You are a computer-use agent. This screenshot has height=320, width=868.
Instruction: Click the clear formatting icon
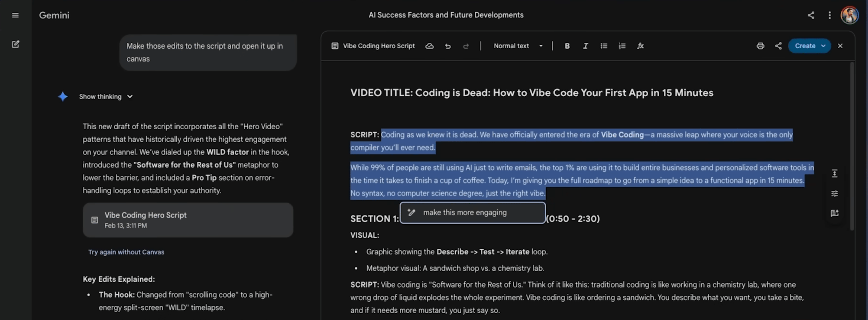click(640, 46)
